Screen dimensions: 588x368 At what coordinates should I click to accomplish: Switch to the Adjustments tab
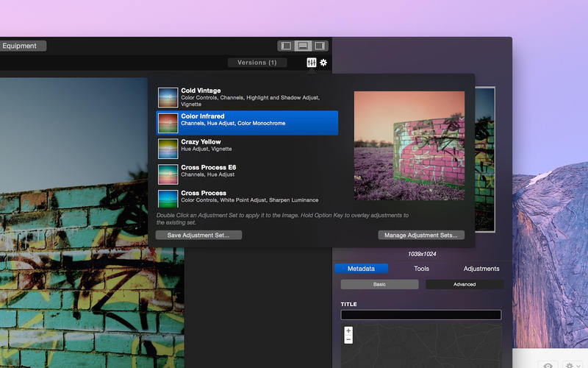click(481, 269)
